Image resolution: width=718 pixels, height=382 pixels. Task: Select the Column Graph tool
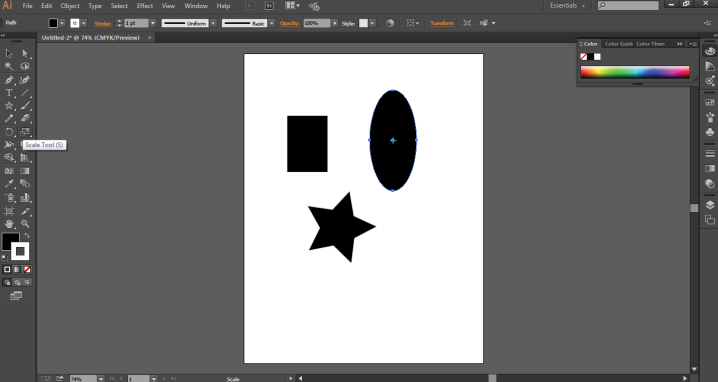point(25,197)
